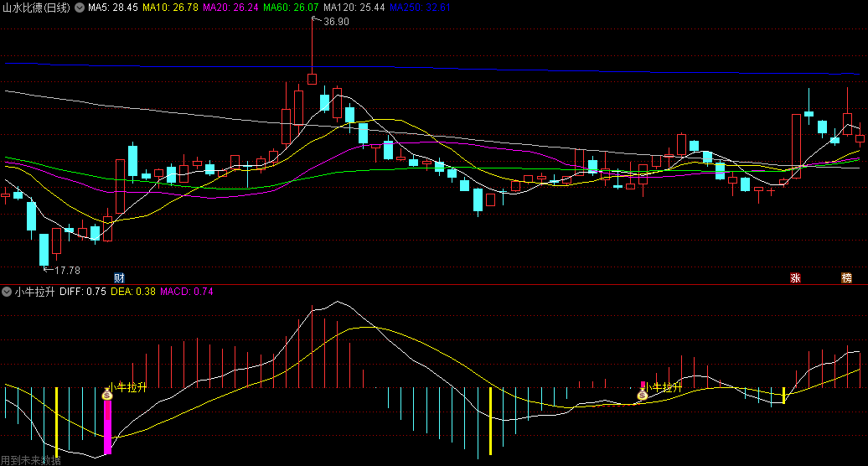The width and height of the screenshot is (868, 466).
Task: Click the tall magenta signal bar
Action: [x=107, y=427]
